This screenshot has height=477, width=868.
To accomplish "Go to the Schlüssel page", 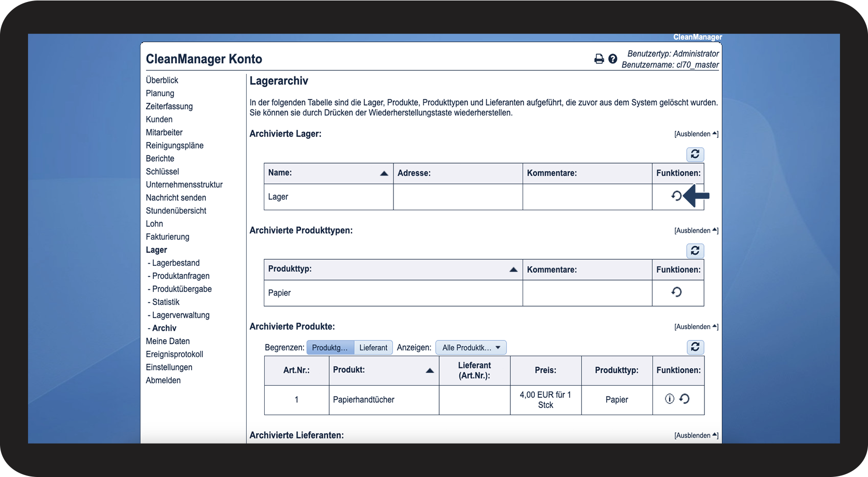I will (x=163, y=171).
